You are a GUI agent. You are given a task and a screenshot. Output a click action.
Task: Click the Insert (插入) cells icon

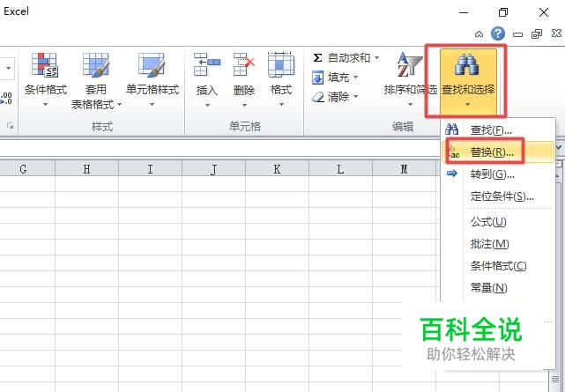click(x=207, y=64)
